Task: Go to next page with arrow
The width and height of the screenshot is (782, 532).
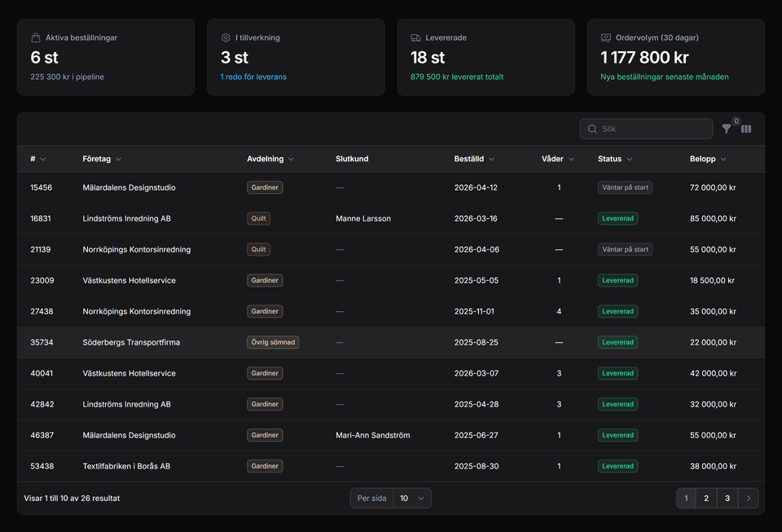Action: click(x=748, y=498)
